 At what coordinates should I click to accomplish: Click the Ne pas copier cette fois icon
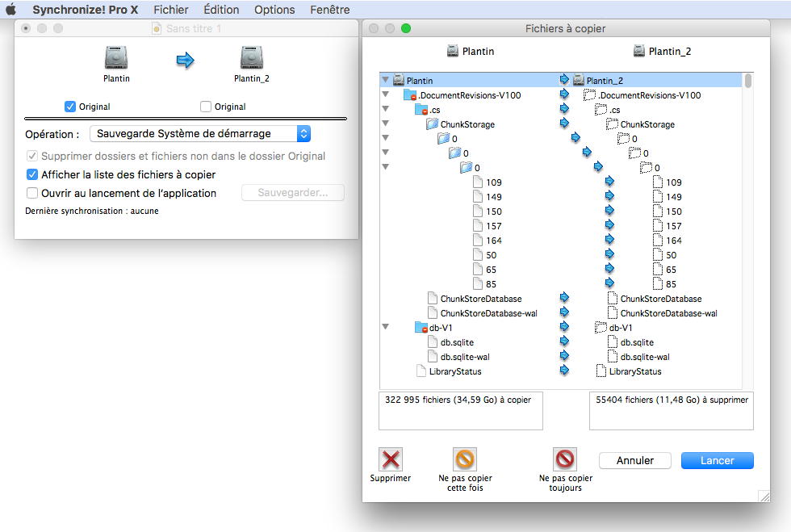tap(465, 459)
